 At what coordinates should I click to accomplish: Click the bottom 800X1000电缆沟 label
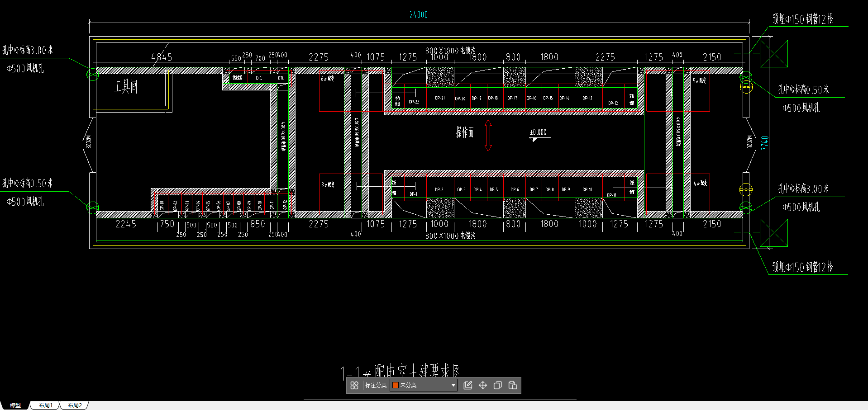coord(450,236)
